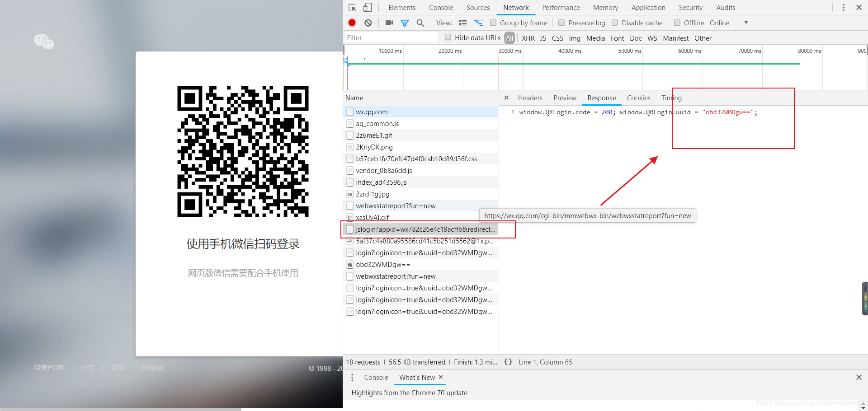Close the bottom console drawer
The width and height of the screenshot is (868, 411).
pyautogui.click(x=859, y=377)
